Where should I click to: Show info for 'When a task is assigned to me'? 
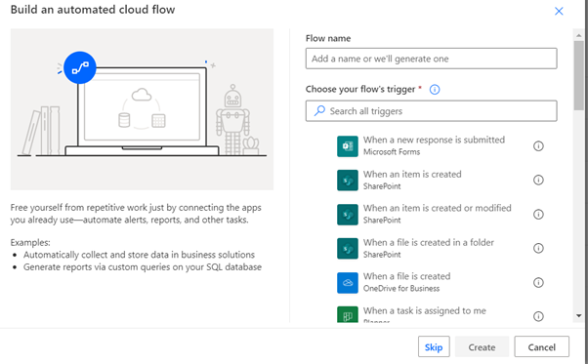click(538, 316)
